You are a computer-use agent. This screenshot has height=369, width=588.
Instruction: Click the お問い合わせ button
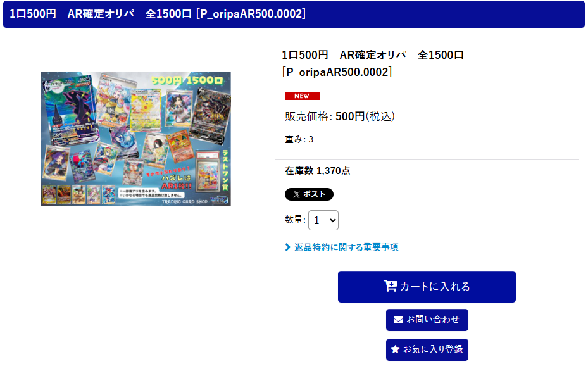(x=427, y=320)
